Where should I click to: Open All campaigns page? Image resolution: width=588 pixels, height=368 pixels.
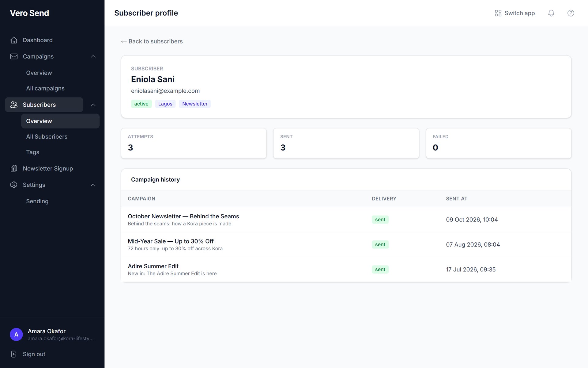(x=45, y=88)
